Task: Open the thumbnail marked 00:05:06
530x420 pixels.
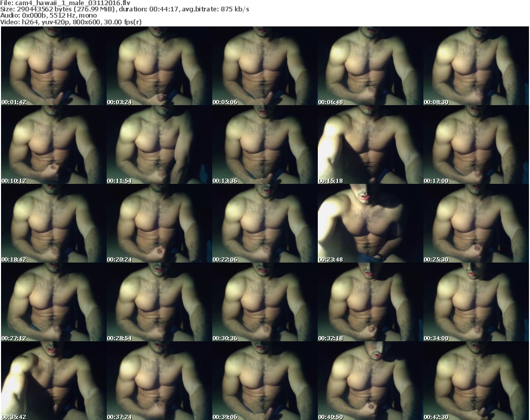Action: pyautogui.click(x=264, y=66)
